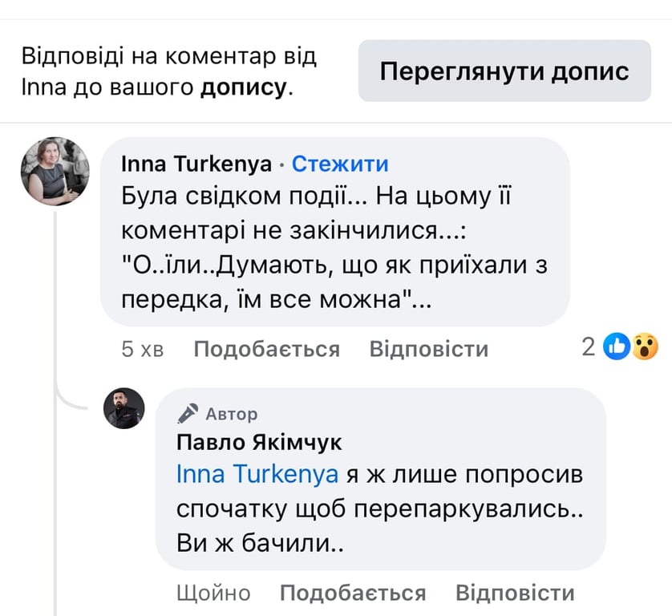Click the thumbs-up reaction icon
The width and height of the screenshot is (672, 616).
pos(616,345)
